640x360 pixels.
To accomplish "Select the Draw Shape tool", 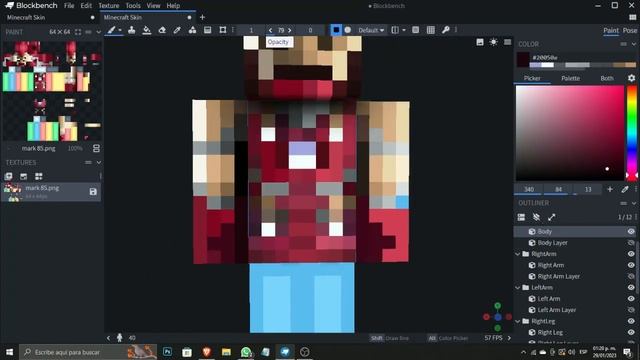I will click(192, 30).
